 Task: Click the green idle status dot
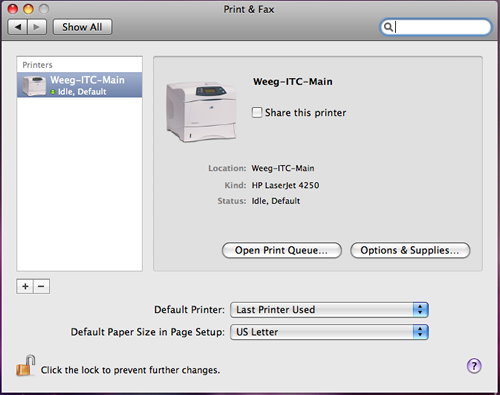pyautogui.click(x=53, y=92)
